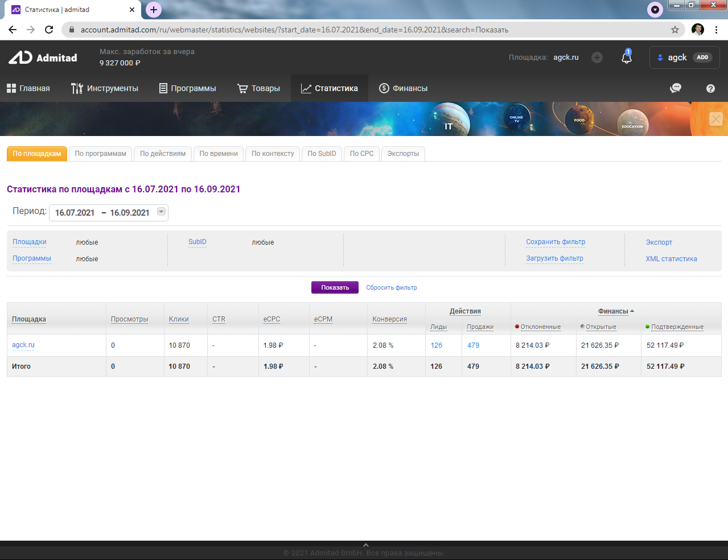Reload the page in browser
The height and width of the screenshot is (560, 728).
tap(49, 30)
